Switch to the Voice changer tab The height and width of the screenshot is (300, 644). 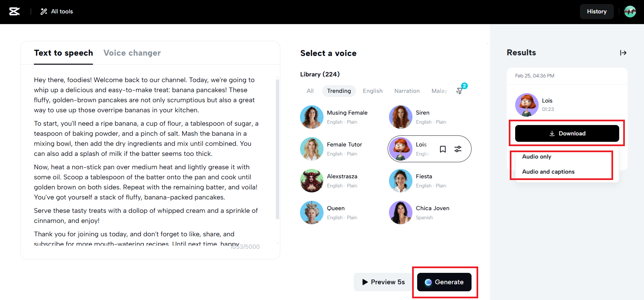[132, 53]
